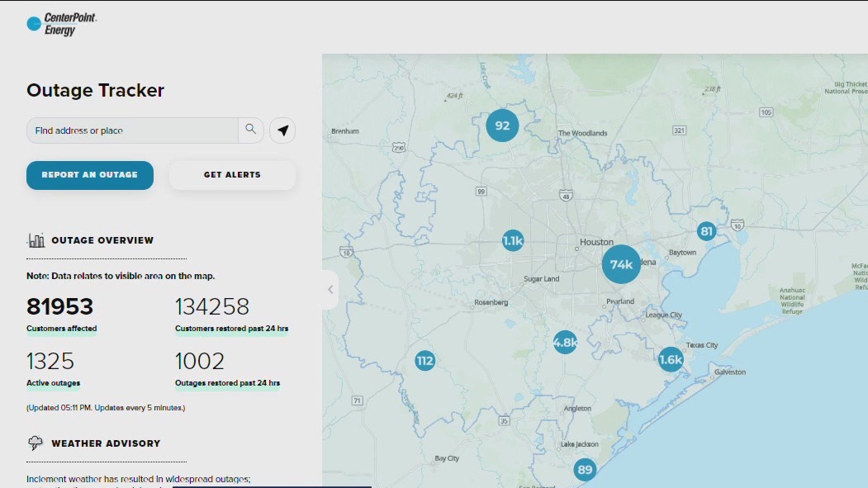Select the 112 outage cluster marker
Image resolution: width=868 pixels, height=488 pixels.
coord(425,361)
